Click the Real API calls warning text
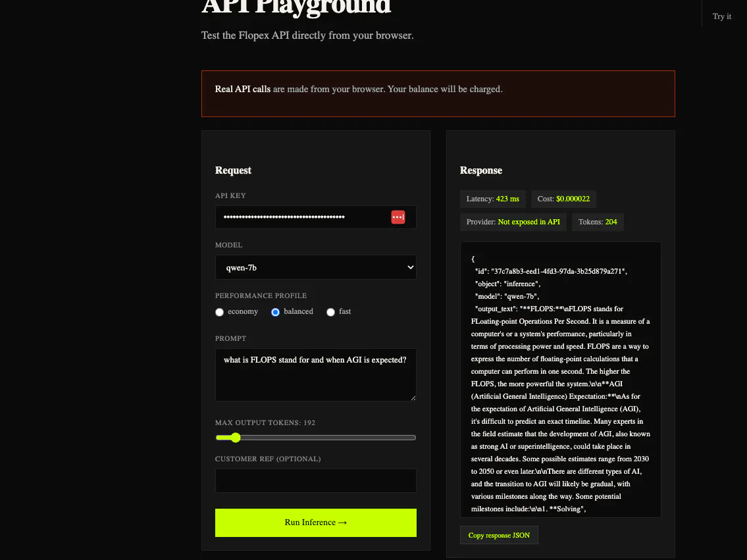The height and width of the screenshot is (560, 747). pyautogui.click(x=358, y=89)
